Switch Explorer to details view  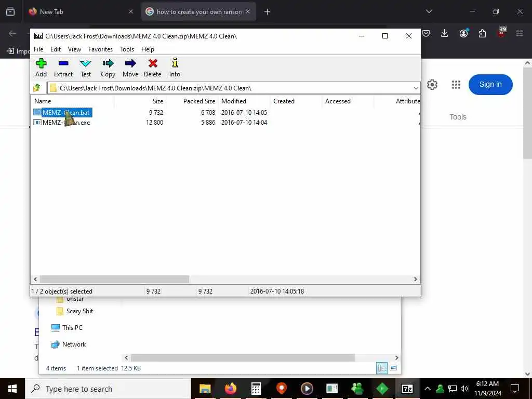(x=382, y=368)
